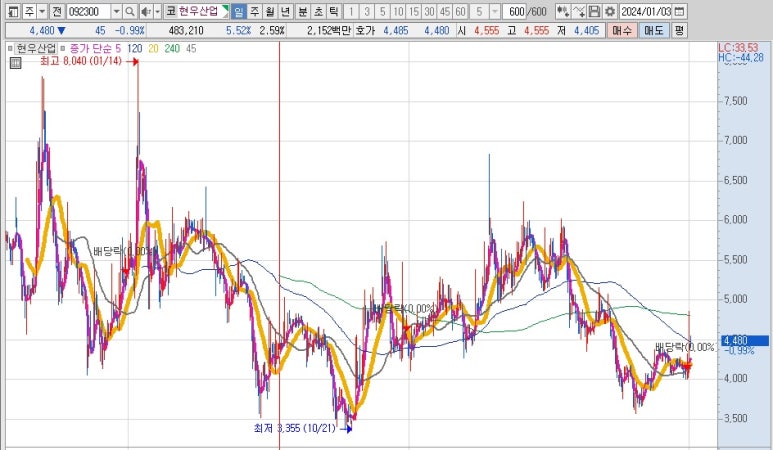The width and height of the screenshot is (773, 450).
Task: Click the current price 4,480 in info bar
Action: pos(42,31)
